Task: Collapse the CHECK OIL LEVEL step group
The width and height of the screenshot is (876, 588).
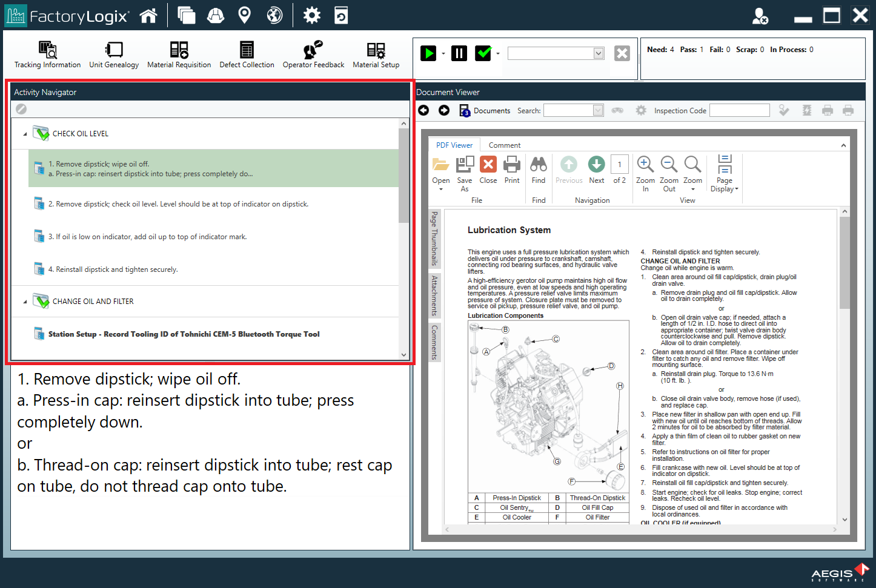Action: (x=25, y=133)
